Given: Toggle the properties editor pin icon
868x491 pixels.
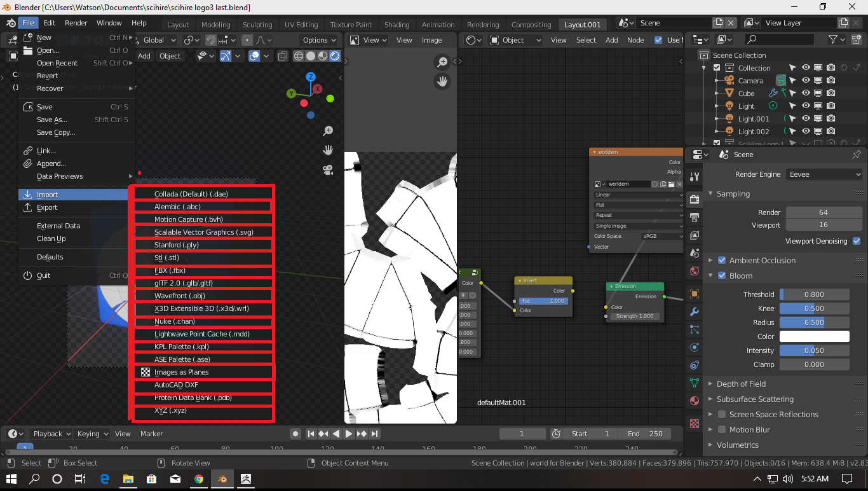Looking at the screenshot, I should pos(857,155).
